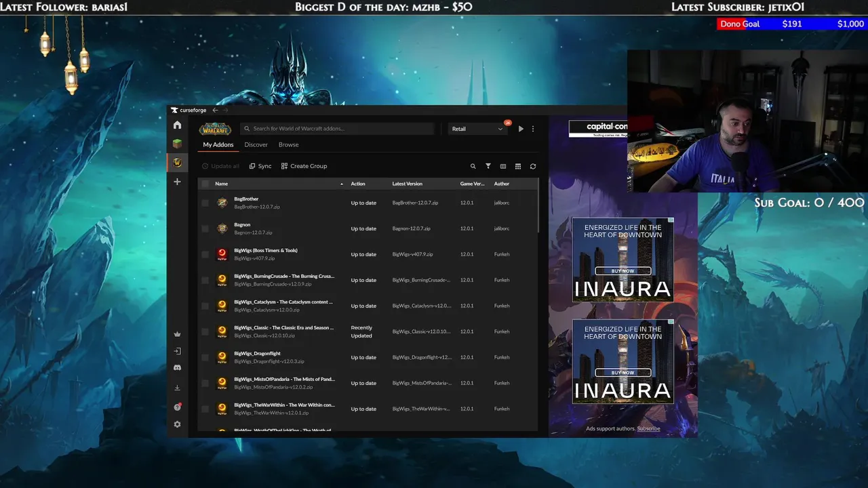The width and height of the screenshot is (868, 488).
Task: Refresh the addon list
Action: (533, 166)
